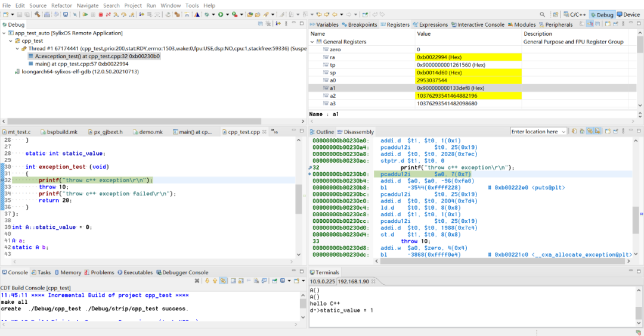Switch to the C/C++ perspective
Screen dimensions: 644x336
click(574, 14)
